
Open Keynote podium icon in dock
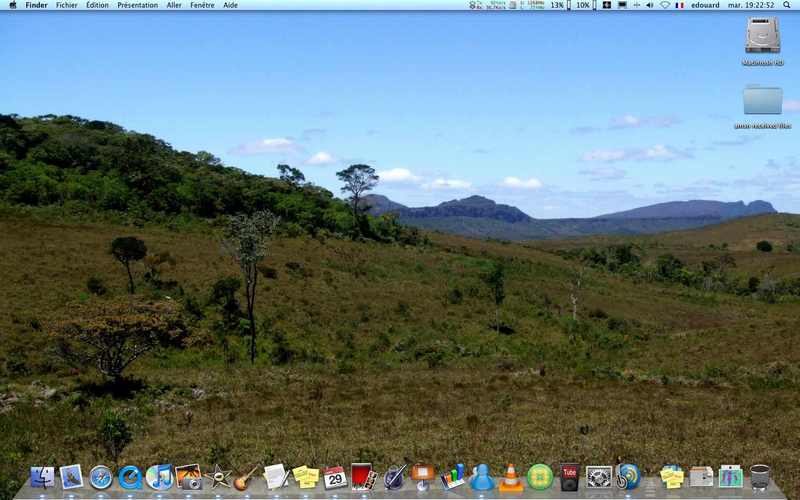(x=423, y=478)
